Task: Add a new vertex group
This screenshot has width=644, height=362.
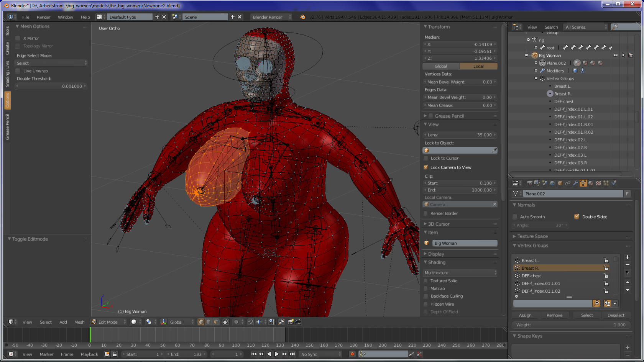Action: tap(627, 257)
